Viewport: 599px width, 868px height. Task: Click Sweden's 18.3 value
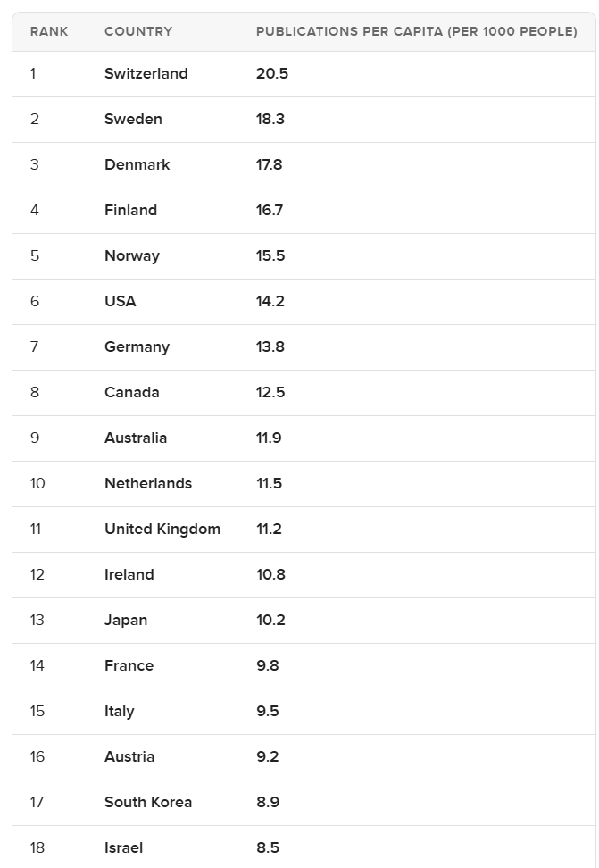[x=270, y=119]
